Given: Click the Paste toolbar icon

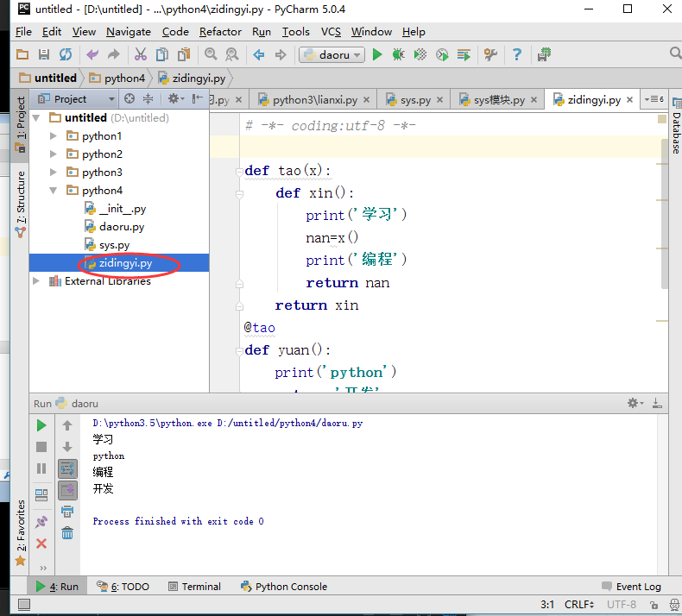Looking at the screenshot, I should [184, 54].
